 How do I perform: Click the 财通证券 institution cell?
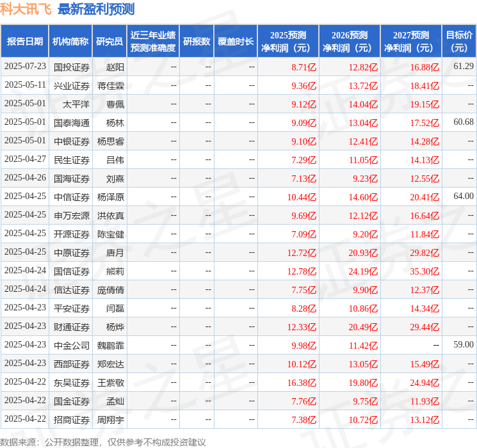[72, 327]
